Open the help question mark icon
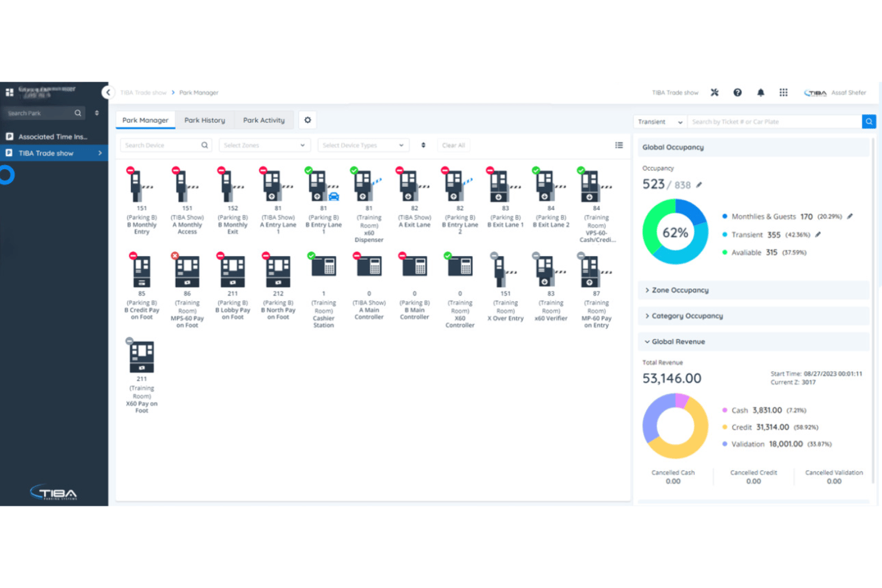Viewport: 882px width, 588px height. pyautogui.click(x=737, y=92)
